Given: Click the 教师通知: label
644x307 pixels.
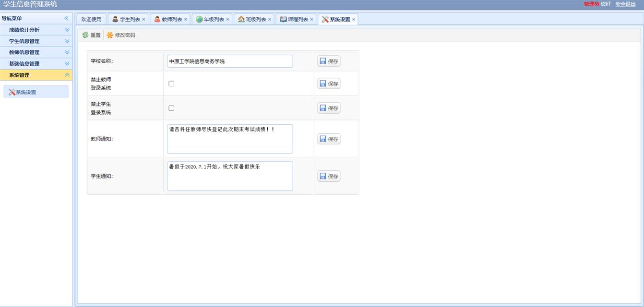Looking at the screenshot, I should pyautogui.click(x=102, y=139).
